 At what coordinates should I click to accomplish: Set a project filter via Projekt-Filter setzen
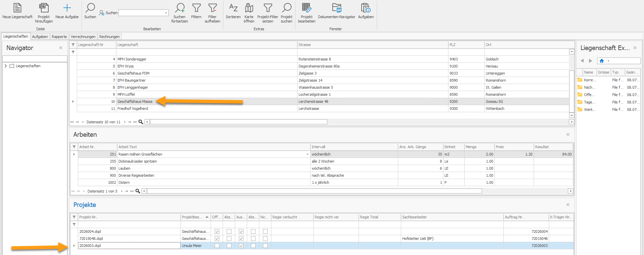[x=268, y=13]
